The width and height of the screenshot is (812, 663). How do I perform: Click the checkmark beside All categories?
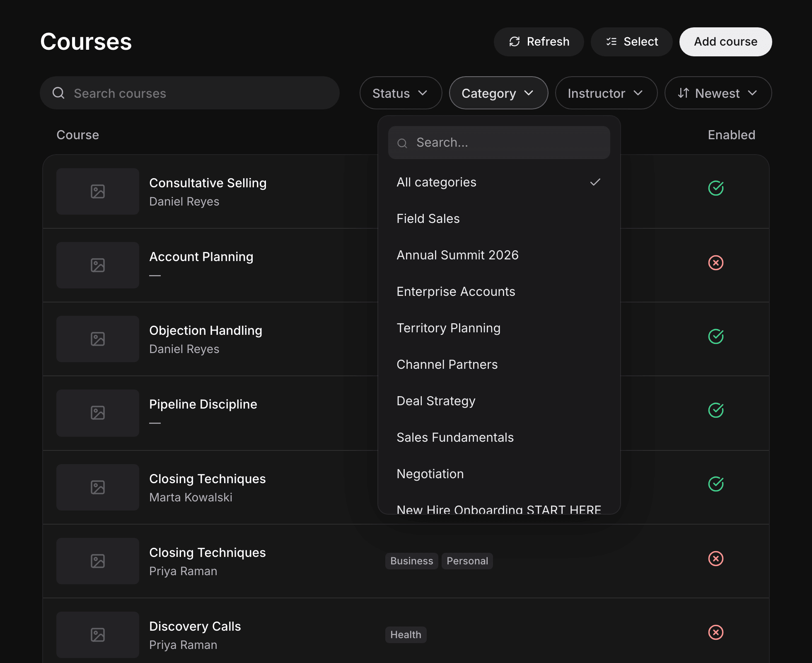[595, 182]
